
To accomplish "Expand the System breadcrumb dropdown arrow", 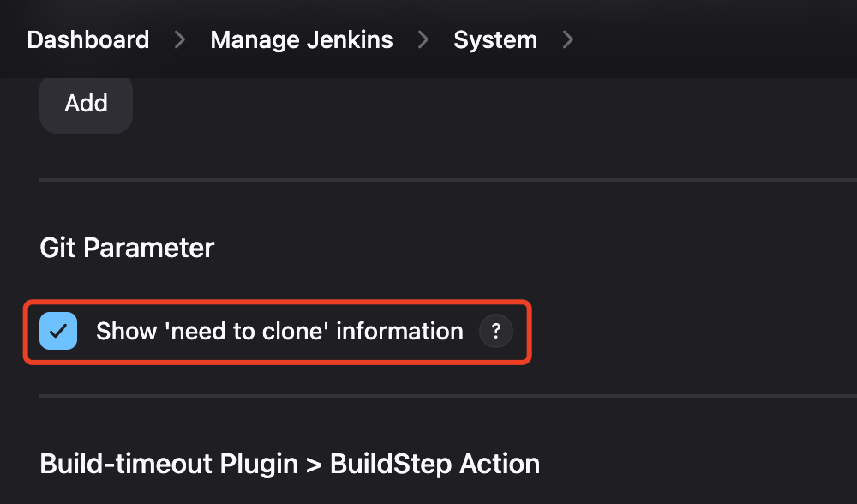I will [x=567, y=39].
